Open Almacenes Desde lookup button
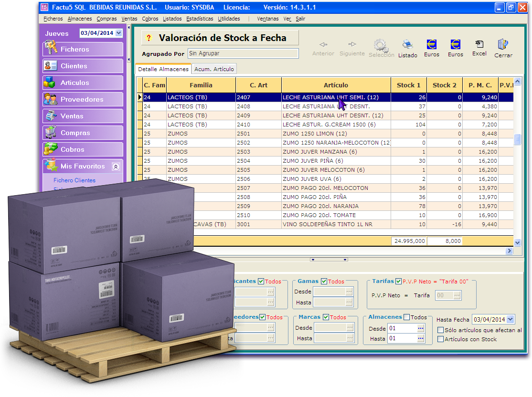The width and height of the screenshot is (532, 397). click(x=421, y=328)
